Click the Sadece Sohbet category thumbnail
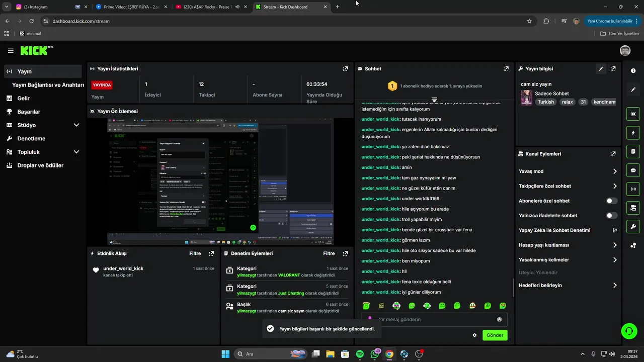644x362 pixels. click(526, 98)
